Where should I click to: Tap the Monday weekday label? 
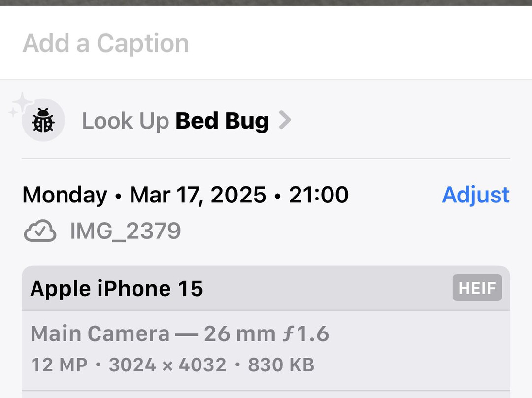pos(65,195)
